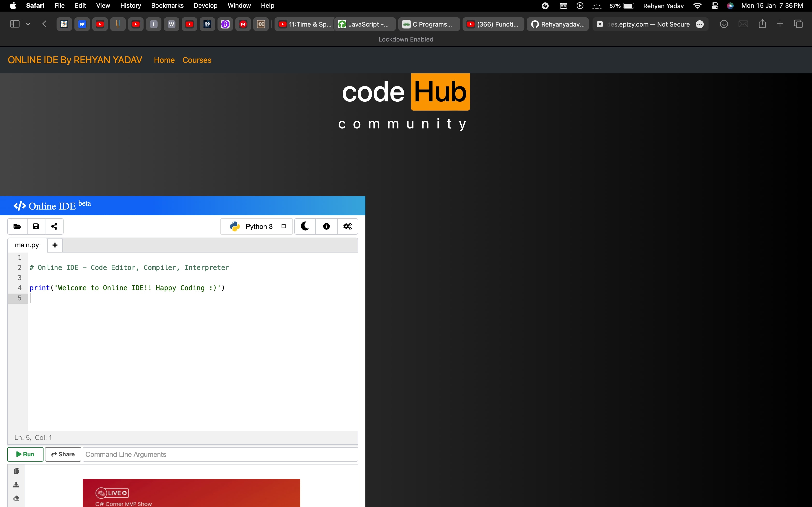Open macOS Control Center toggles icon
This screenshot has height=507, width=812.
click(714, 6)
